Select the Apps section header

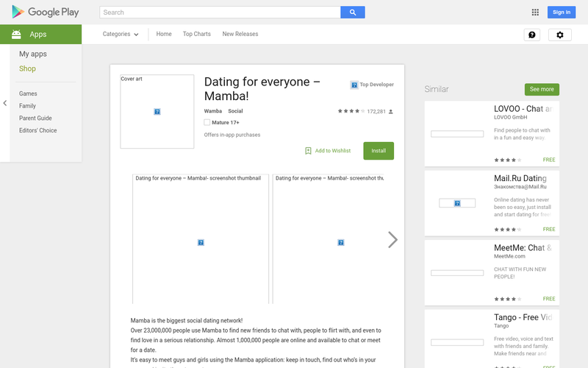(x=41, y=34)
